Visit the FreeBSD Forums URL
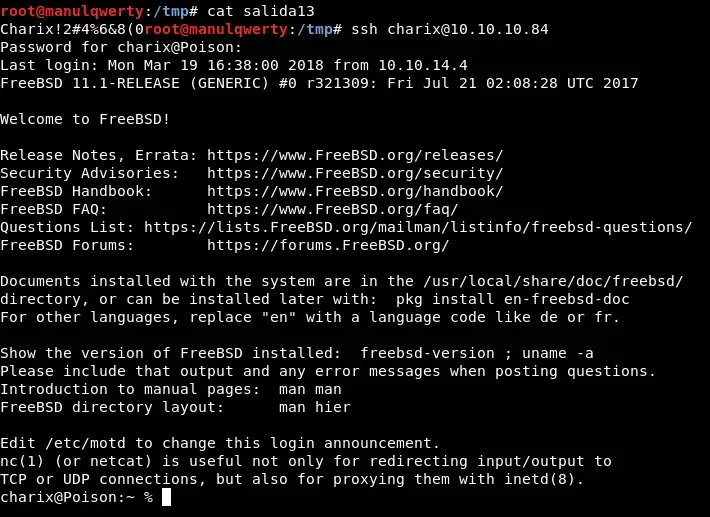 coord(328,245)
